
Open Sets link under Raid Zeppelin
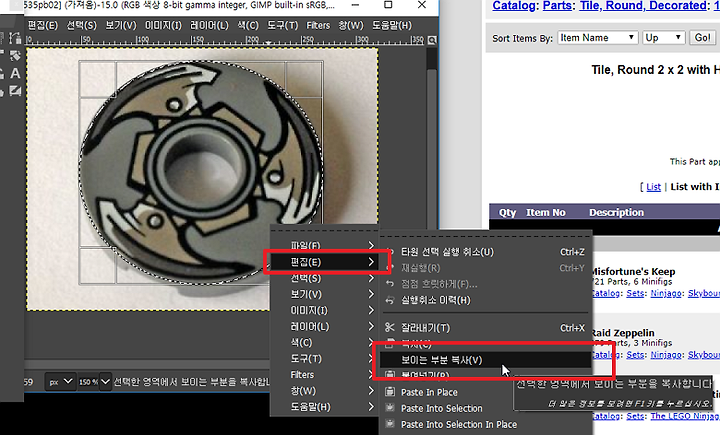[635, 355]
